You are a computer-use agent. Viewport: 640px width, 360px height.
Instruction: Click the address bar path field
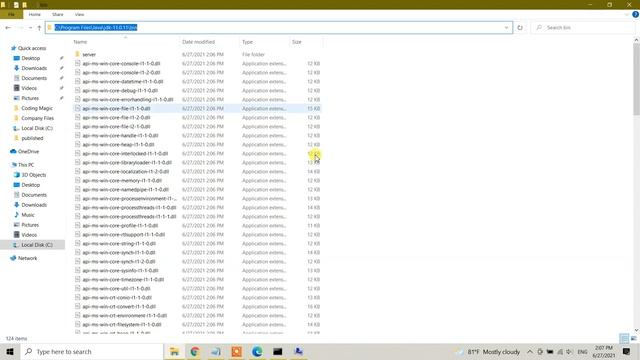(279, 27)
